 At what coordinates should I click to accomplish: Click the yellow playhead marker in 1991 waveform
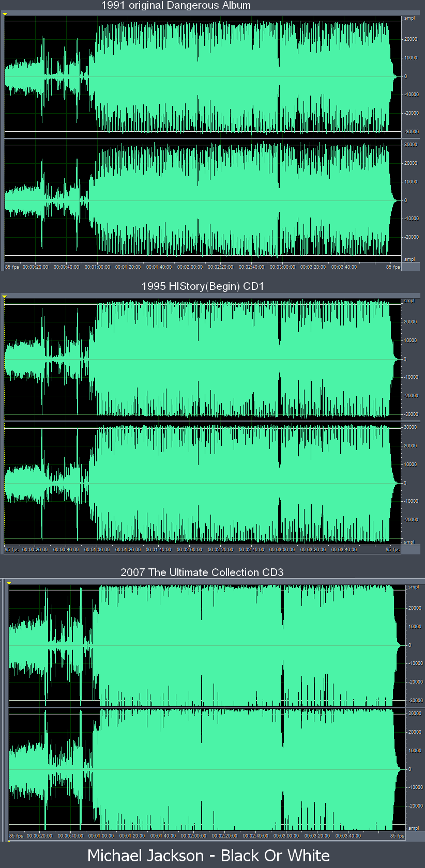pyautogui.click(x=5, y=14)
